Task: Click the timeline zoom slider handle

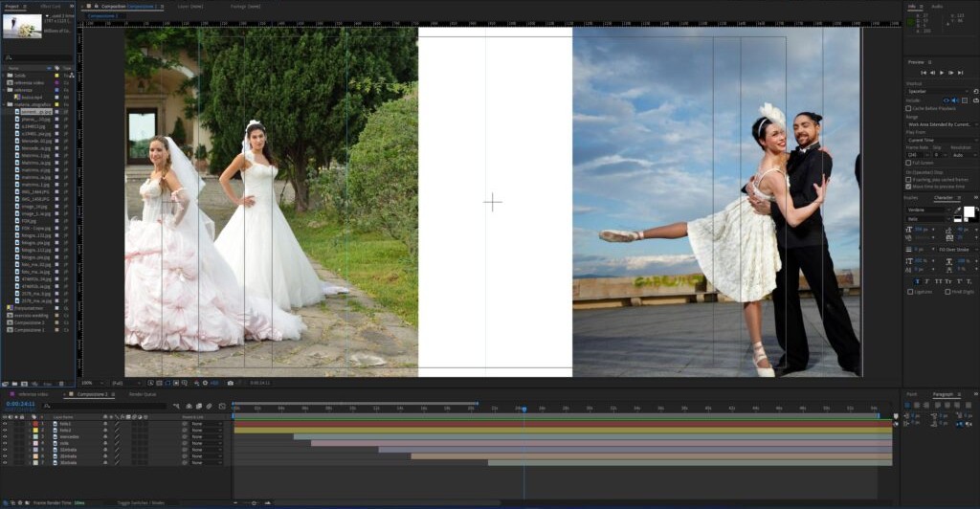Action: click(255, 502)
